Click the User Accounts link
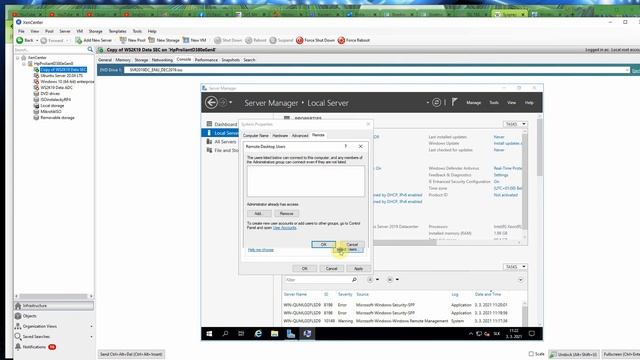This screenshot has width=640, height=360. click(x=284, y=228)
